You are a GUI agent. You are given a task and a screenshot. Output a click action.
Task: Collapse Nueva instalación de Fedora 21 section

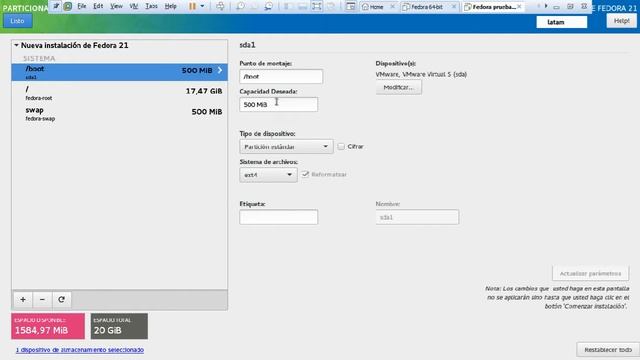pyautogui.click(x=16, y=45)
